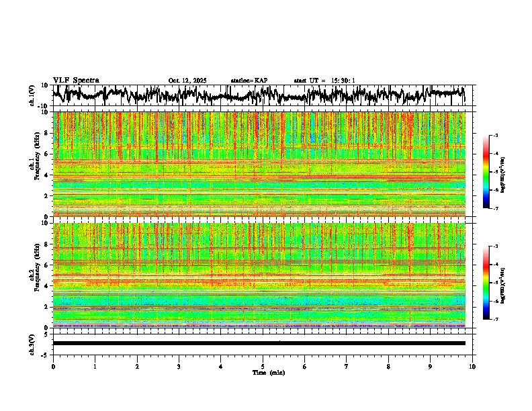Image resolution: width=532 pixels, height=411 pixels.
Task: Click the "station=KAP" label
Action: click(x=249, y=81)
